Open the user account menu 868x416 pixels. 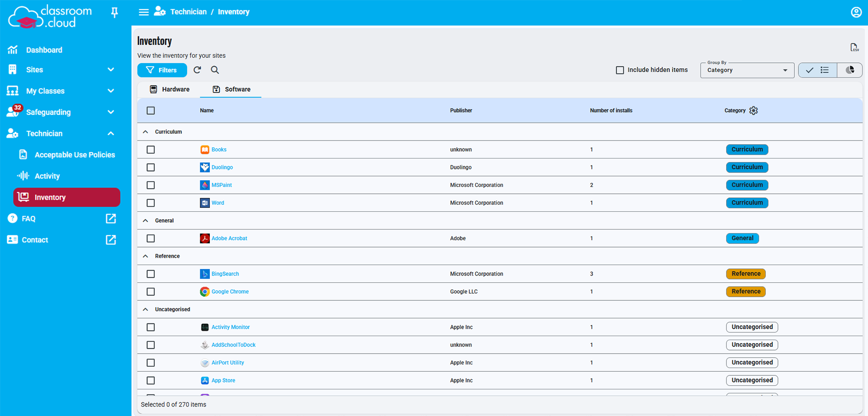coord(856,12)
